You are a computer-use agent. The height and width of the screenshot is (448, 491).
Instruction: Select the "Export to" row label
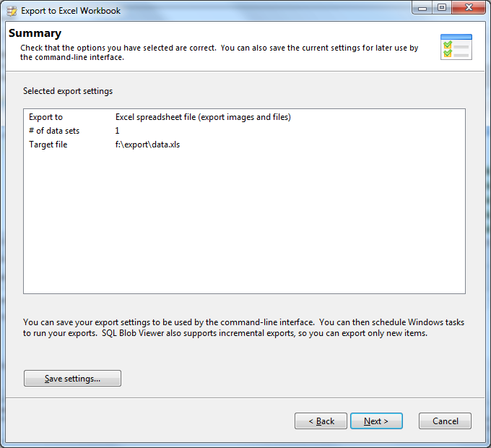pyautogui.click(x=45, y=117)
